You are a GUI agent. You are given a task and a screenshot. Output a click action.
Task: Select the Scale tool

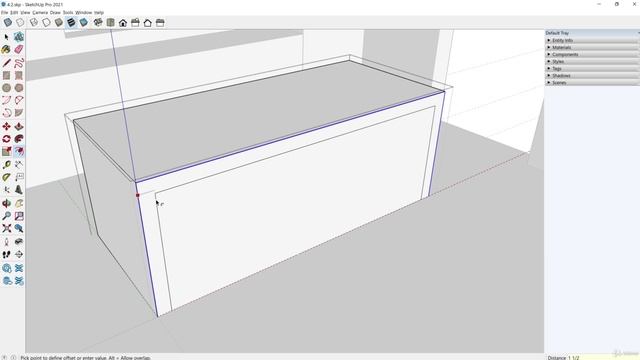(7, 151)
